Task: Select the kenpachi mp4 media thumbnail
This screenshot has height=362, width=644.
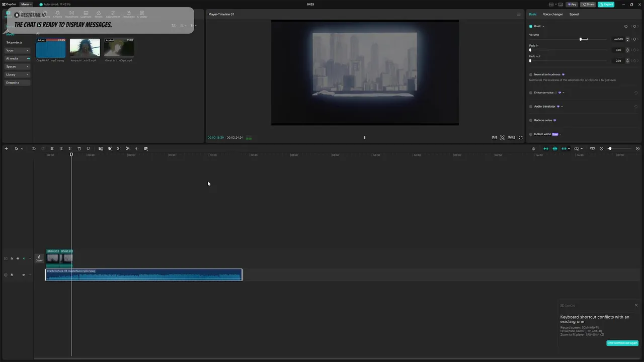Action: [x=85, y=48]
